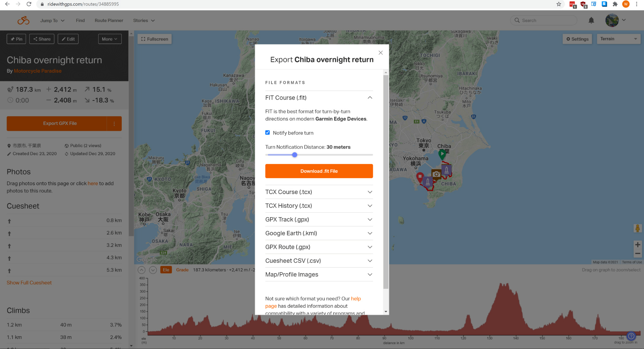Expand the Cuesheet CSV (.csv) section

(319, 261)
